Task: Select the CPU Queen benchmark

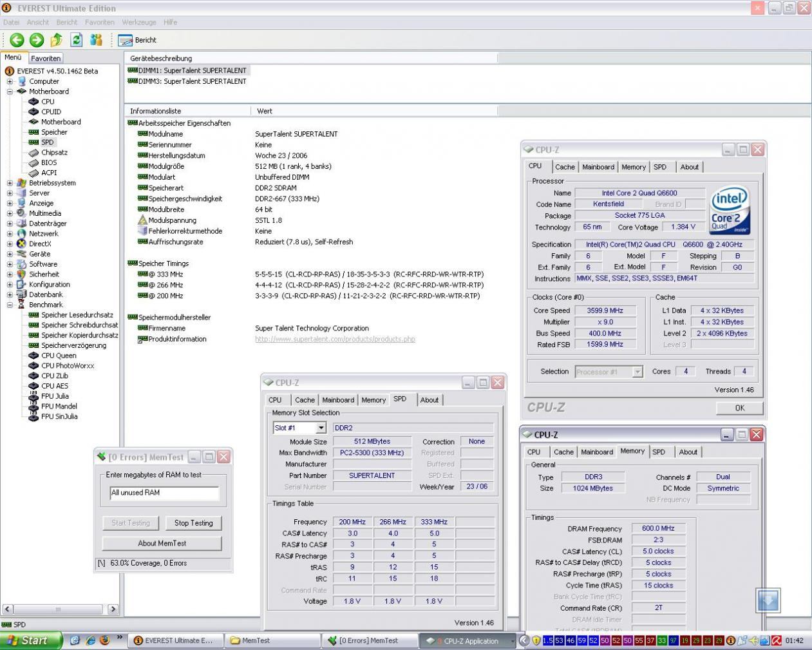Action: point(59,356)
